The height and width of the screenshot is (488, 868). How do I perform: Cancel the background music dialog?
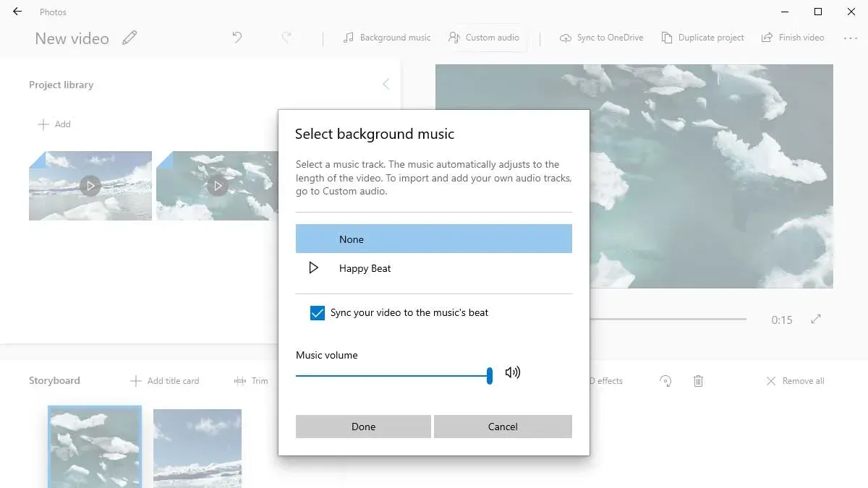503,427
